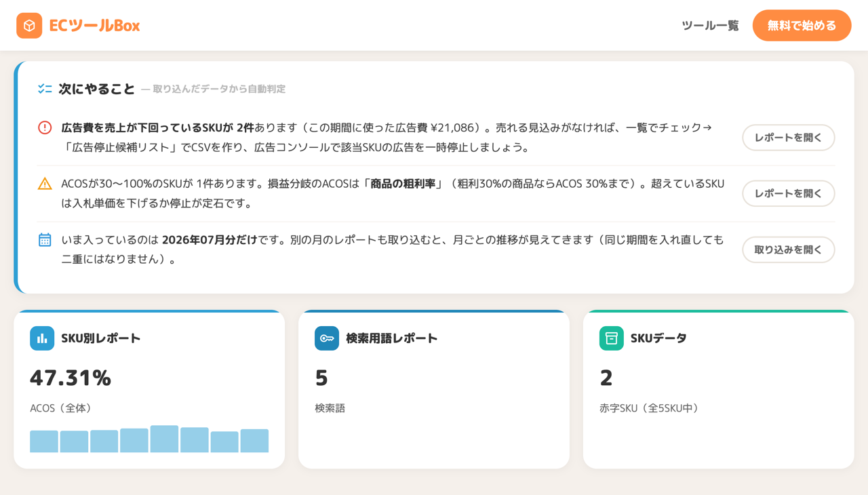Viewport: 868px width, 495px height.
Task: Click the 取り込みを開く button
Action: tap(788, 250)
